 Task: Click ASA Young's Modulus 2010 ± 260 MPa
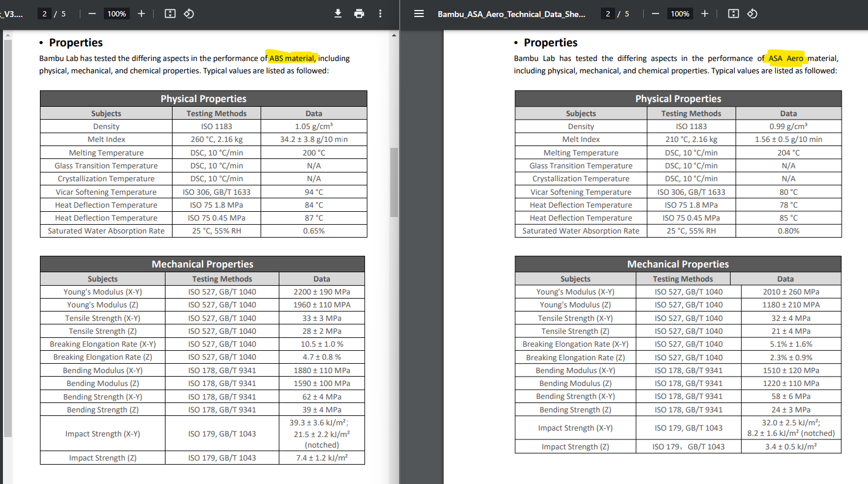[791, 292]
